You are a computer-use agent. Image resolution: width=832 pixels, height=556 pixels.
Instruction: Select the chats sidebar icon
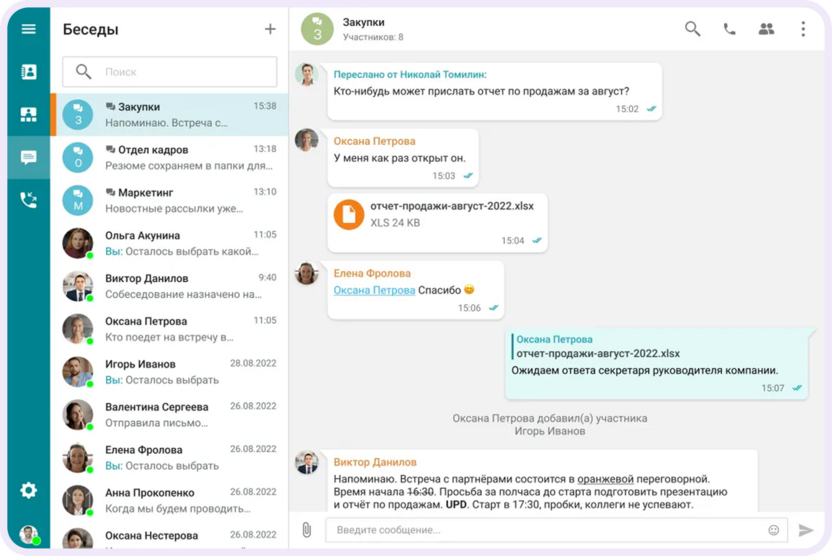pyautogui.click(x=29, y=157)
